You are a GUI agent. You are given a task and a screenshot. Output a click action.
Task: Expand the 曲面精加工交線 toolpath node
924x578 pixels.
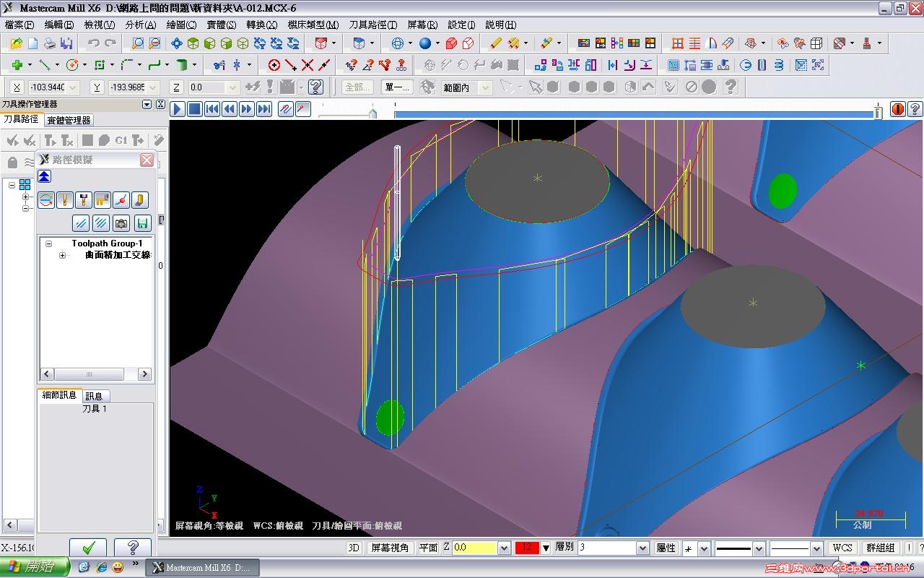click(62, 255)
